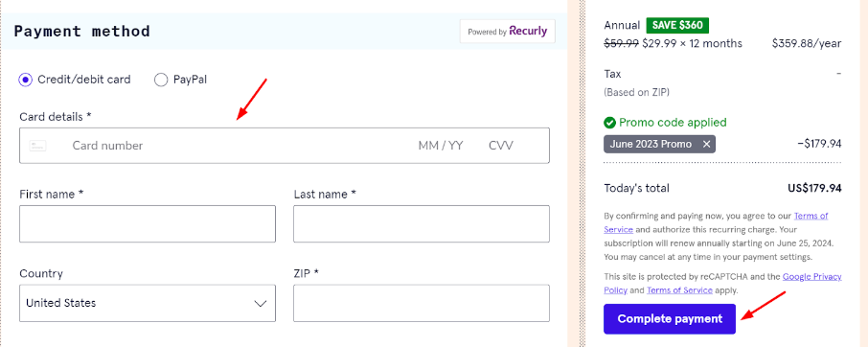Click the Last name input box
Screen dimensions: 868x347
422,223
